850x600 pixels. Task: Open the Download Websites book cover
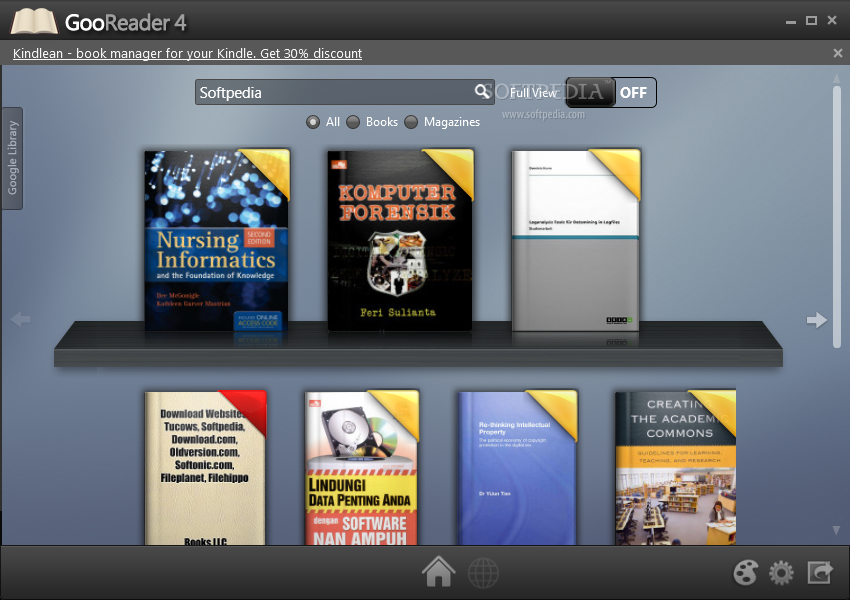coord(205,467)
